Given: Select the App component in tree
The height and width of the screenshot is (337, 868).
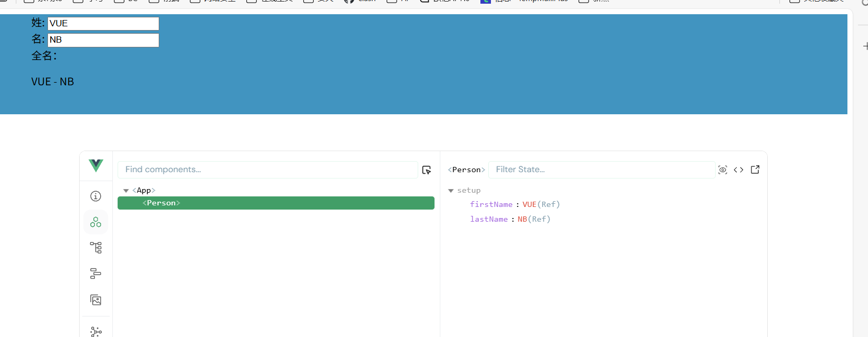Looking at the screenshot, I should [x=144, y=190].
